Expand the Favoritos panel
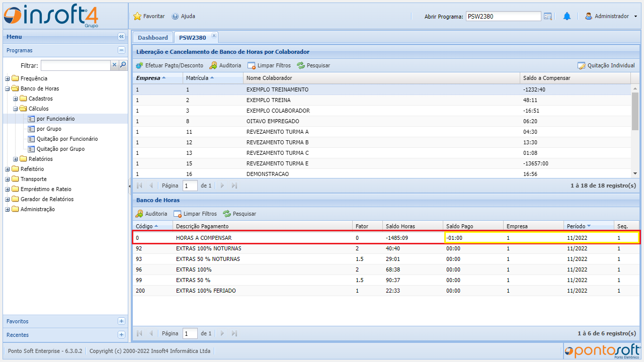 pos(121,321)
